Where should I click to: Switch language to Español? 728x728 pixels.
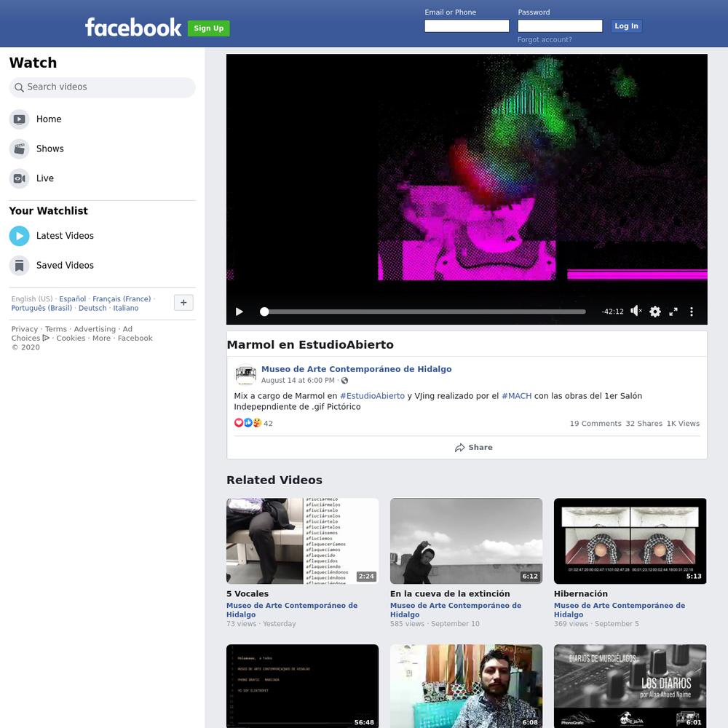click(x=72, y=299)
